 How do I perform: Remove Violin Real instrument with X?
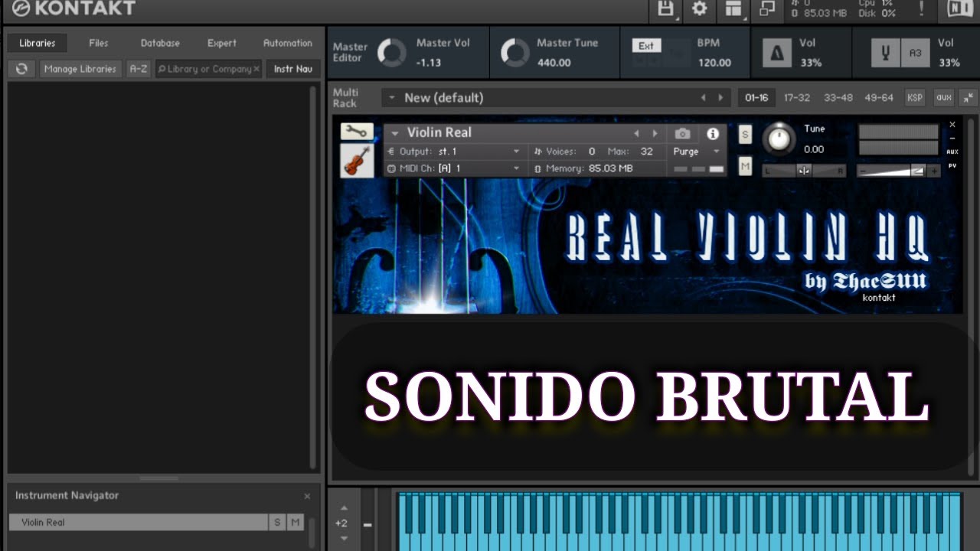(x=952, y=125)
